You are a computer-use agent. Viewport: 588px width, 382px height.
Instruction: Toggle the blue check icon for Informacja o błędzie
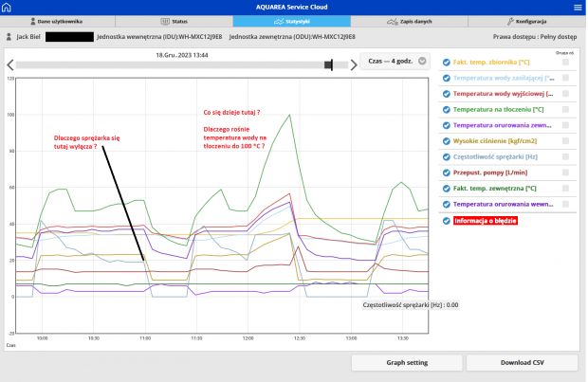pyautogui.click(x=447, y=221)
